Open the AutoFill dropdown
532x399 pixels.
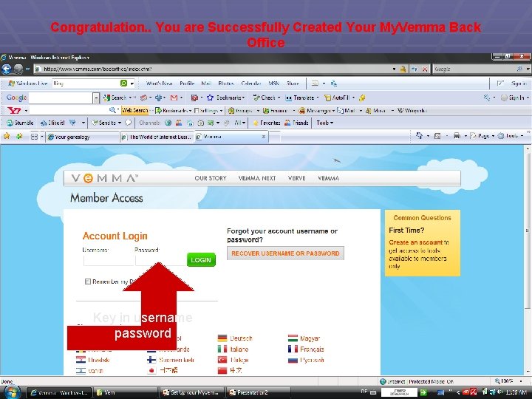(353, 98)
